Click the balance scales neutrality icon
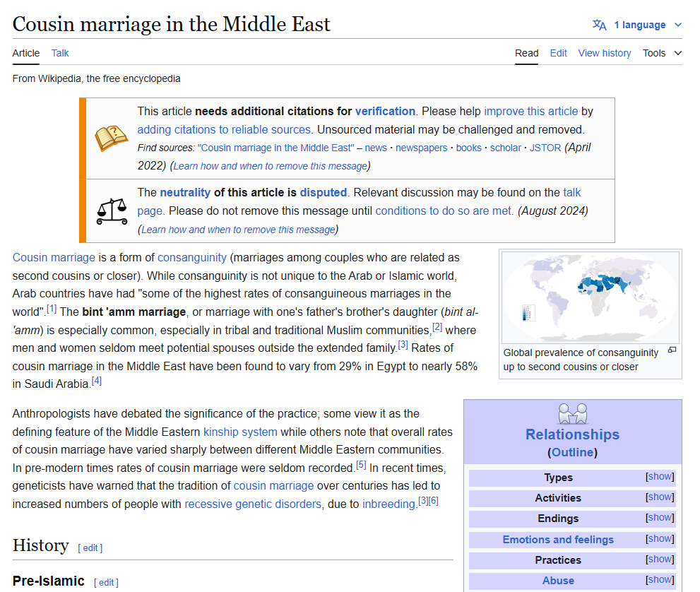700x592 pixels. (112, 211)
